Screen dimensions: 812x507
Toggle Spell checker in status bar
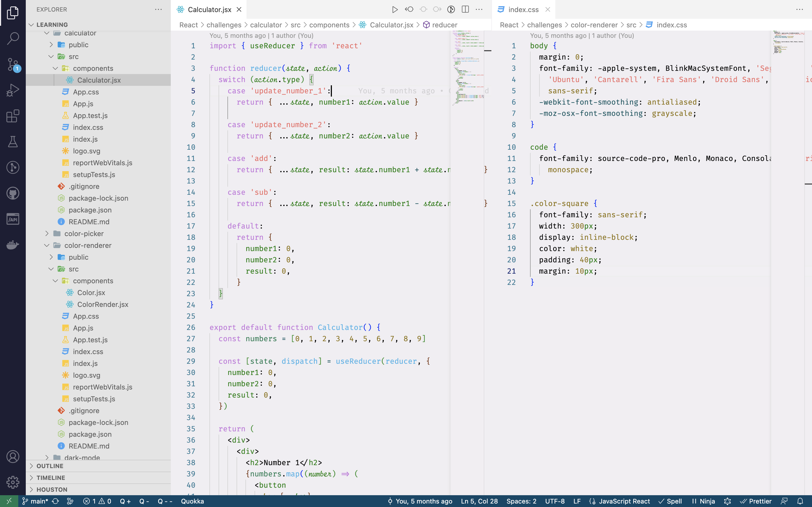tap(670, 501)
